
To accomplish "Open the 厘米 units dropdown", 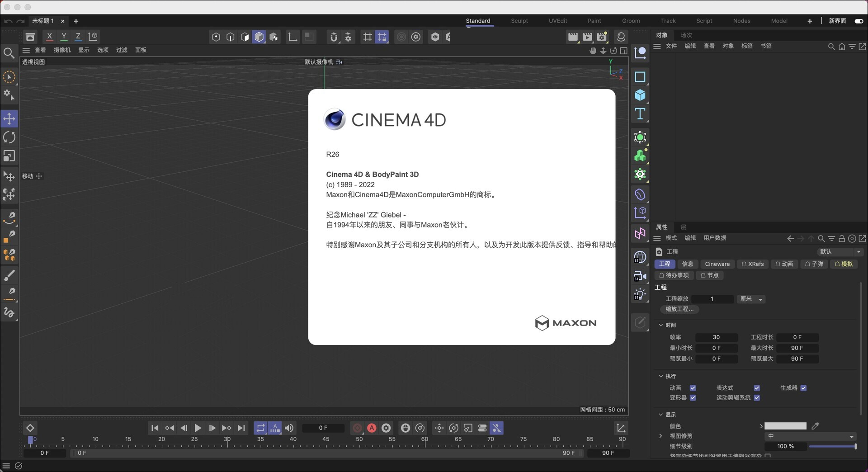I will click(751, 299).
